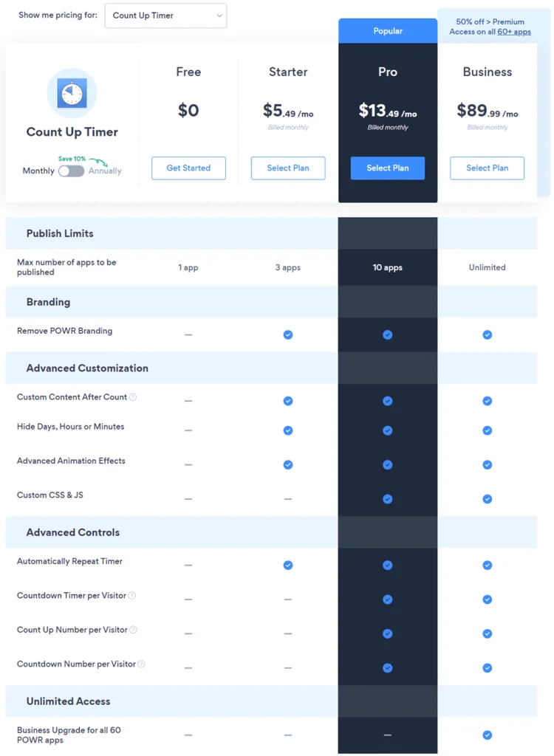Image resolution: width=554 pixels, height=756 pixels.
Task: Open the pricing app selector dropdown
Action: [165, 16]
